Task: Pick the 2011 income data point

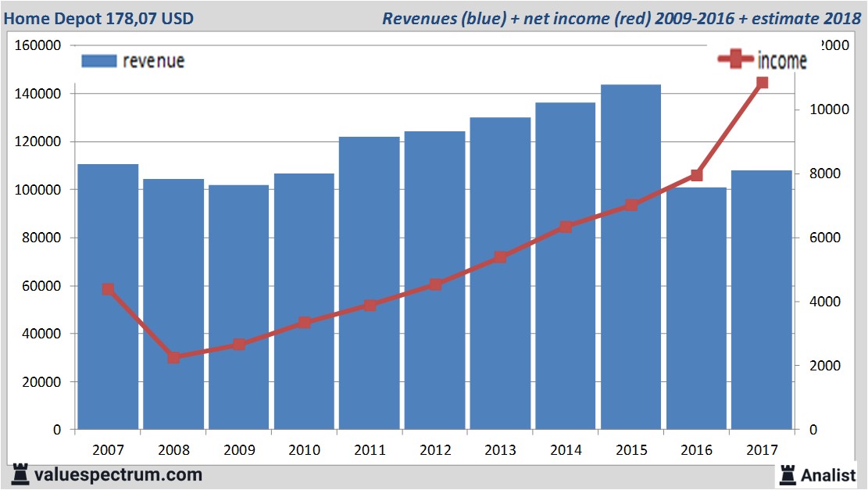Action: click(370, 305)
